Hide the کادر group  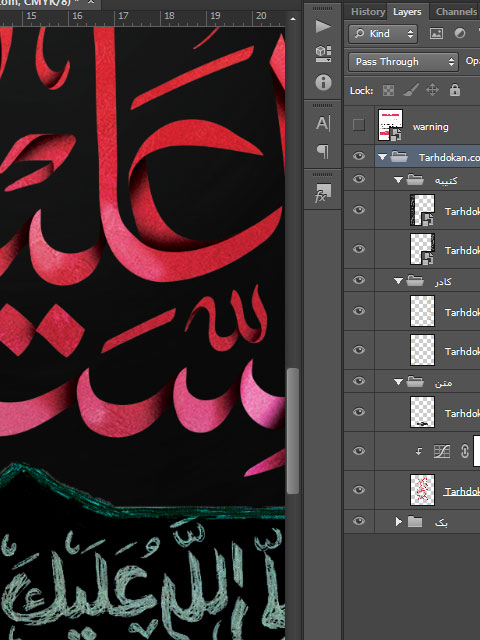[x=359, y=280]
